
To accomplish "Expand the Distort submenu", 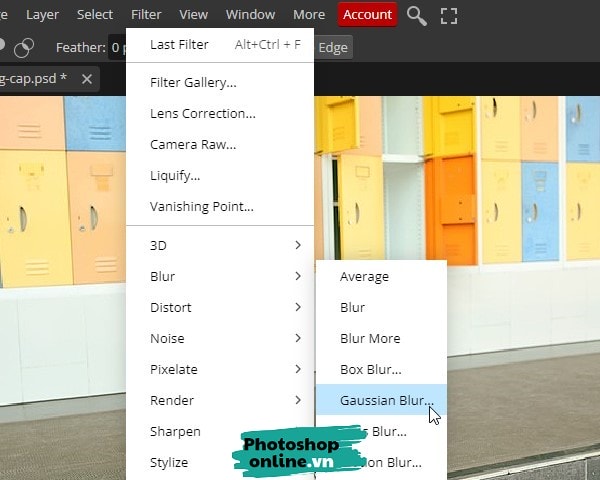I will point(220,307).
